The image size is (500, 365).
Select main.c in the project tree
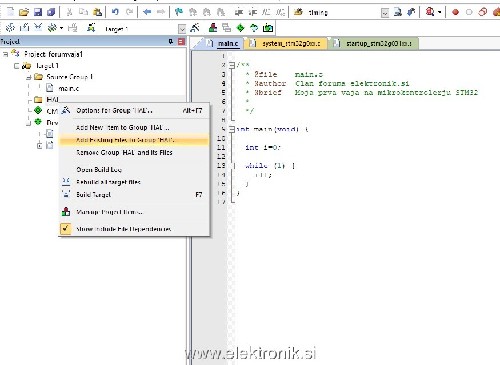coord(69,88)
